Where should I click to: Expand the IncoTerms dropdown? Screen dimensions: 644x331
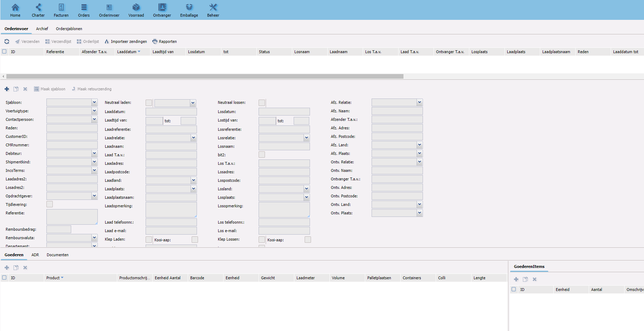pos(94,170)
